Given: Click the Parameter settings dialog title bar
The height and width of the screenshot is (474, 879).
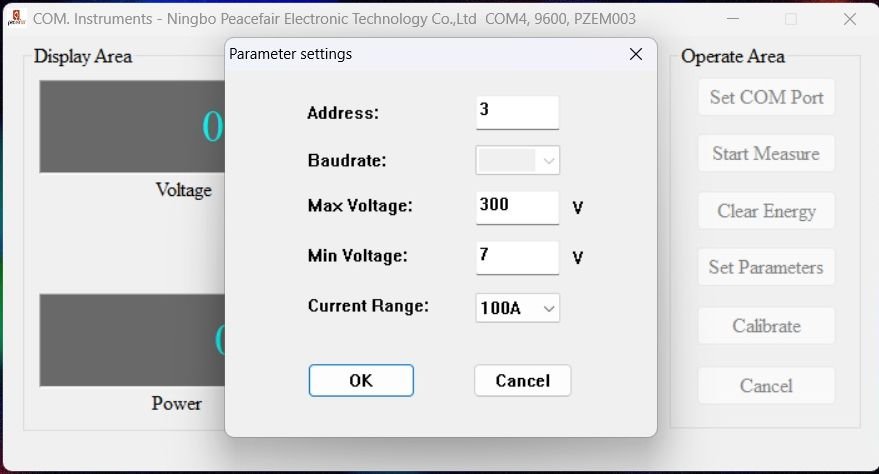Looking at the screenshot, I should (420, 55).
